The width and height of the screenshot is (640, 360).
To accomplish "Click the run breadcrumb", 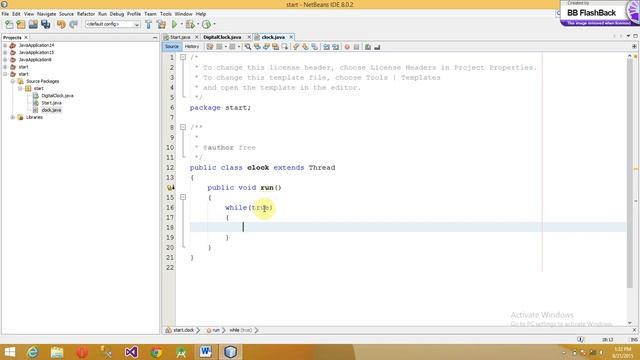I will [x=216, y=330].
